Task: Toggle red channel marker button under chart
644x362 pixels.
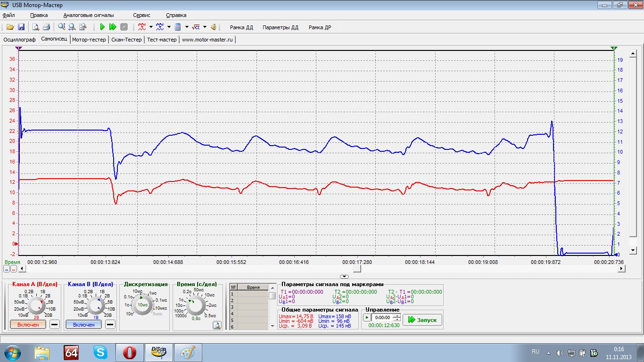Action: (14, 269)
